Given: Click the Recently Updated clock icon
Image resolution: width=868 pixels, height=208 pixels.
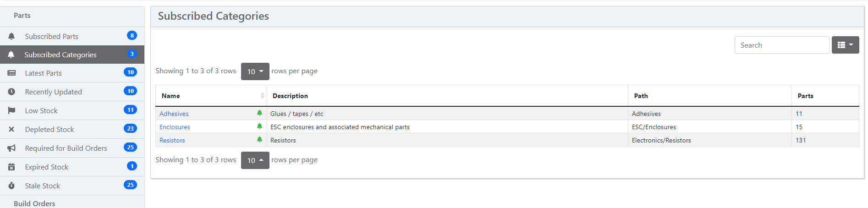Looking at the screenshot, I should coord(11,92).
